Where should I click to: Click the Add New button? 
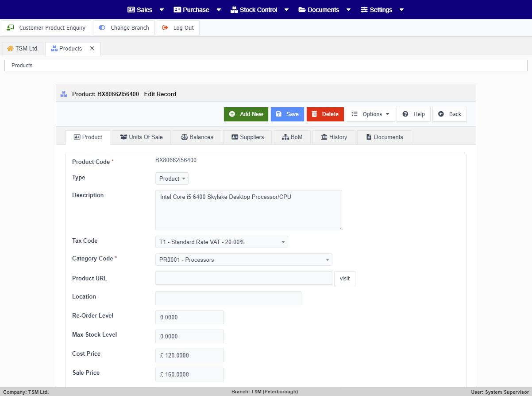click(x=246, y=114)
